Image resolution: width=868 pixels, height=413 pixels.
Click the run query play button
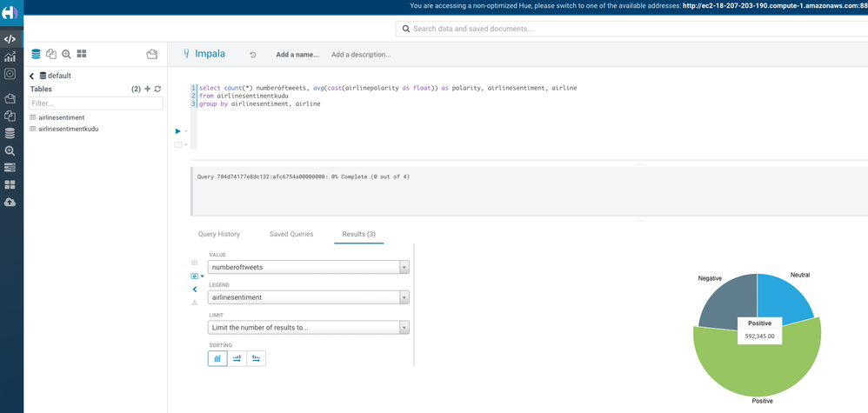178,131
